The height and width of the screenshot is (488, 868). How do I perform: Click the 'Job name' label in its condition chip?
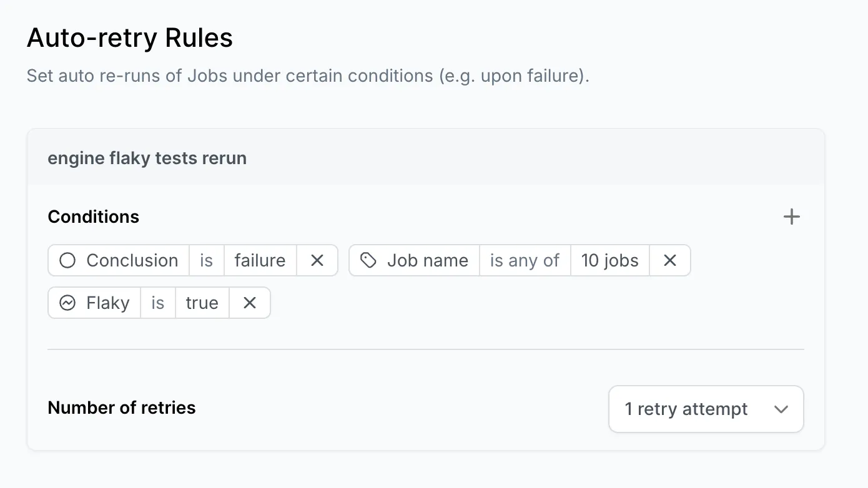tap(428, 260)
